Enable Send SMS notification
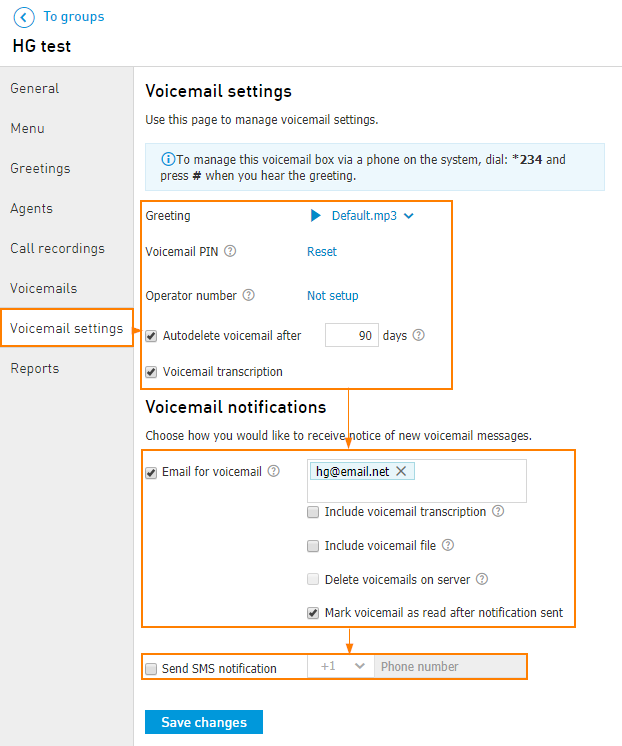622x746 pixels. pyautogui.click(x=151, y=668)
